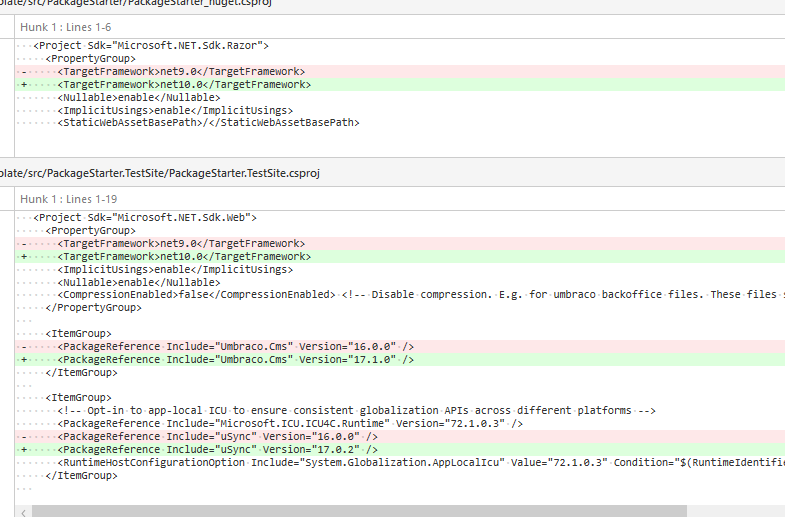Click the StaticWebAssetBasePath line

pos(208,123)
